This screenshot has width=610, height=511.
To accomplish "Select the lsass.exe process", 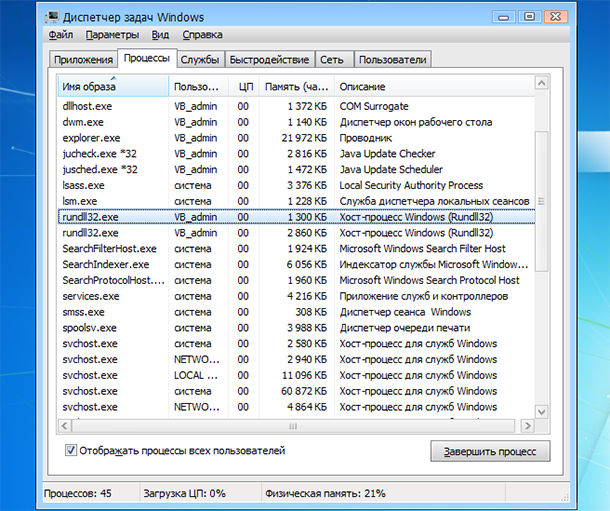I will 296,186.
